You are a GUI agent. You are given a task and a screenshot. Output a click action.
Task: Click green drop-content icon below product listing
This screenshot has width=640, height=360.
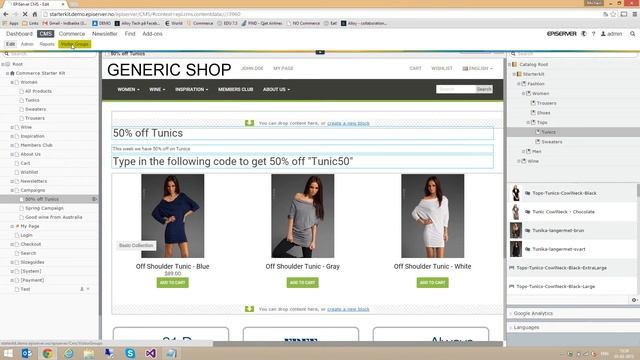point(249,309)
